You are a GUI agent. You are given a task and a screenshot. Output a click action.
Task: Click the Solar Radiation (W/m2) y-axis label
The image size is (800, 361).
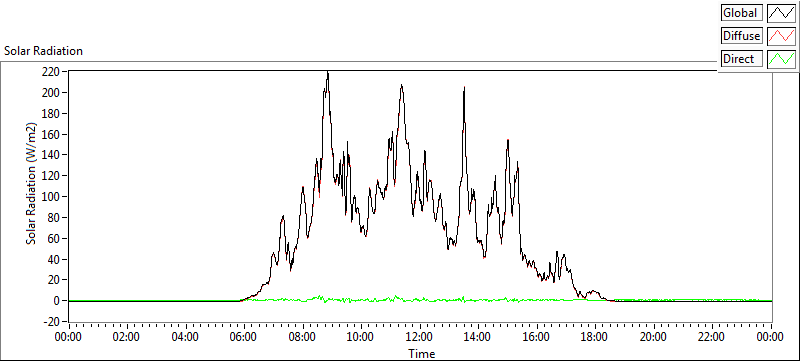coord(31,184)
